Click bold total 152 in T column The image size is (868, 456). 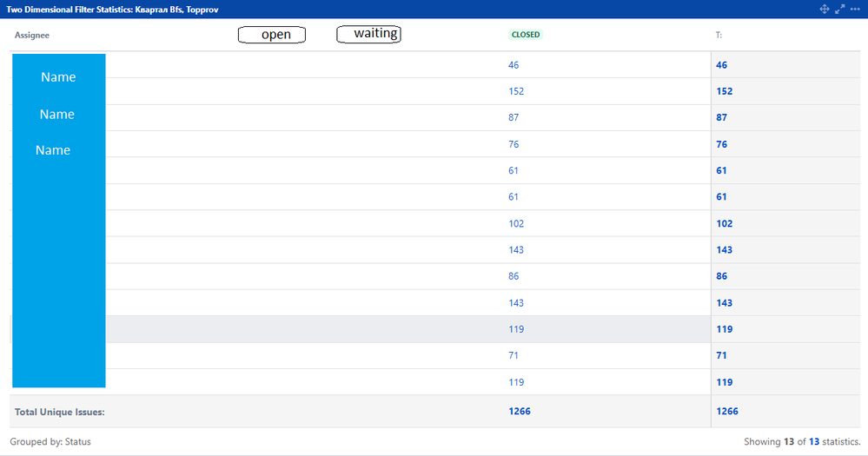[724, 91]
